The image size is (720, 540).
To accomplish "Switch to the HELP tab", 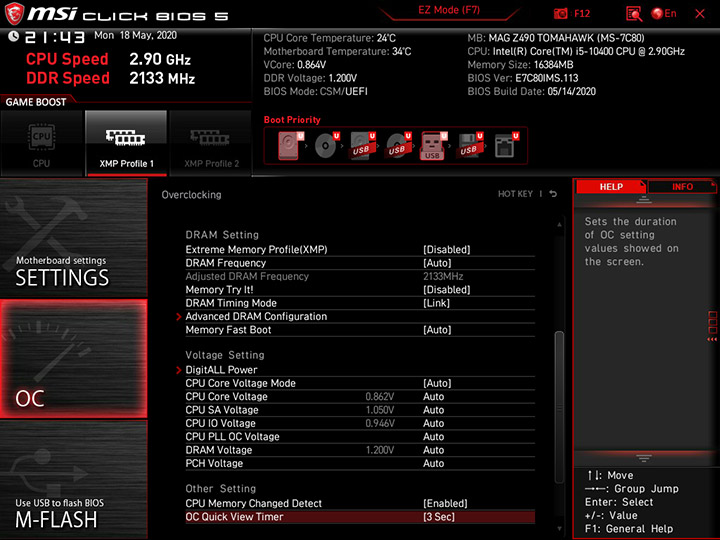I will (611, 187).
